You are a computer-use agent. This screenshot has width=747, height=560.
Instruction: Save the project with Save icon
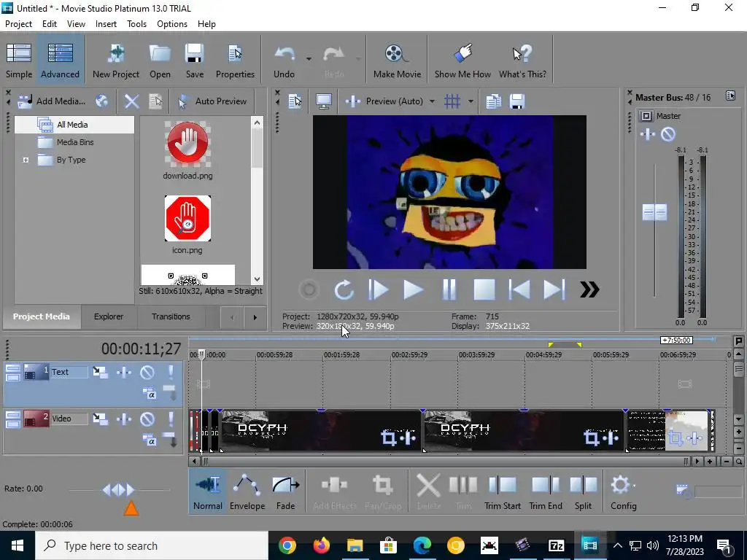(x=194, y=61)
